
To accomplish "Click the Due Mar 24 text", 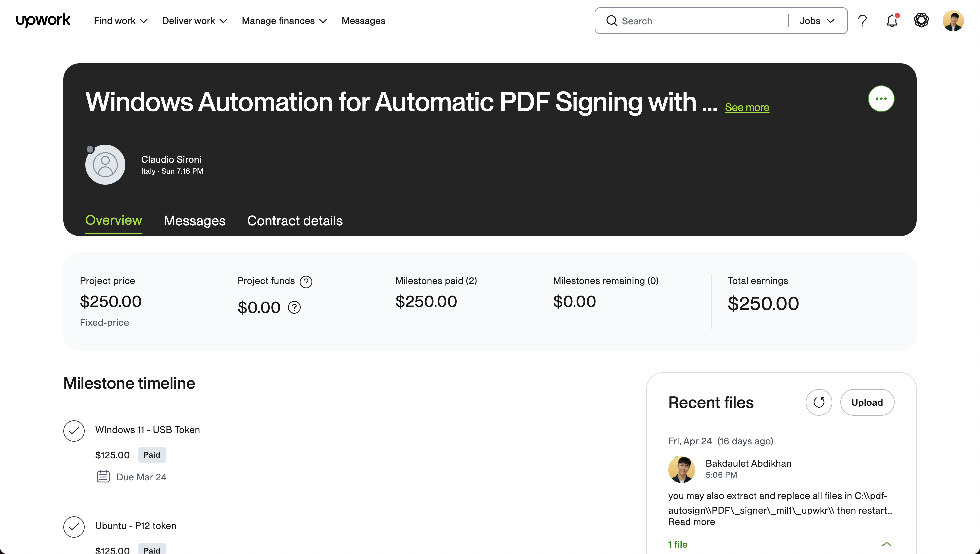I will tap(142, 477).
